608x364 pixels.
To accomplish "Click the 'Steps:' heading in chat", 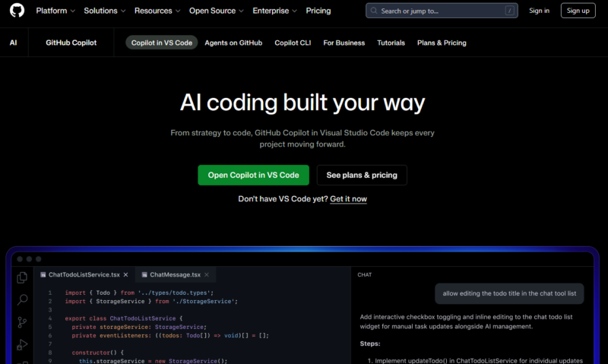I will point(370,343).
